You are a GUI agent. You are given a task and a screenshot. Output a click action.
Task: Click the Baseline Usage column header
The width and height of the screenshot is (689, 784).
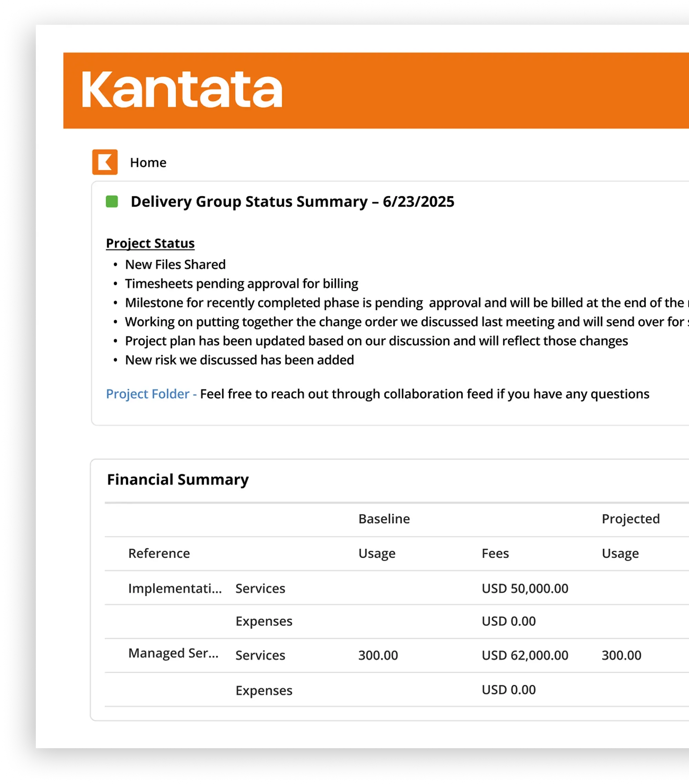coord(376,553)
